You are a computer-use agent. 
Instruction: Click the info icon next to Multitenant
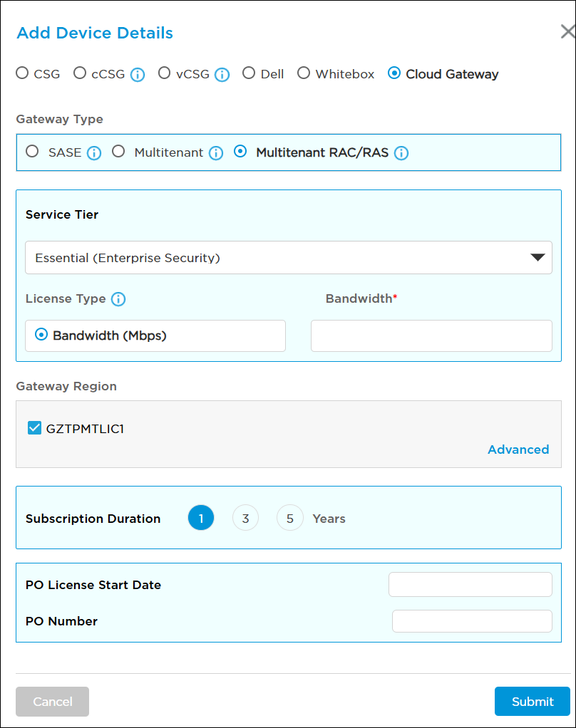point(216,153)
